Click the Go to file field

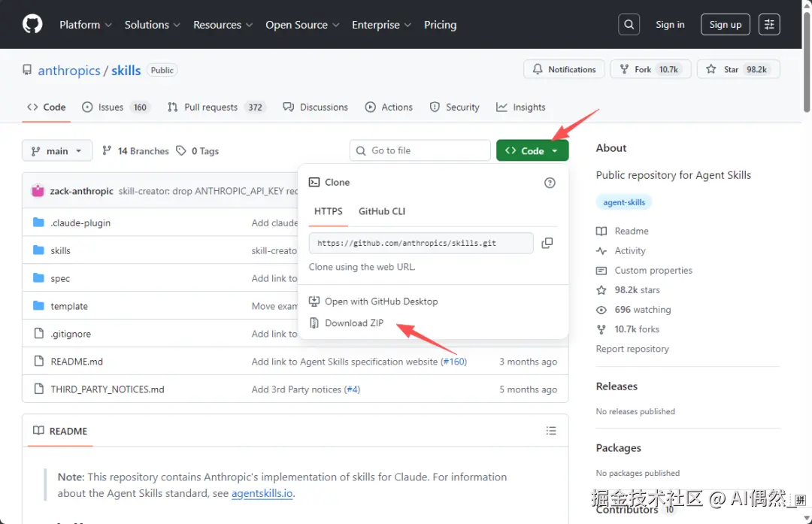click(x=420, y=150)
